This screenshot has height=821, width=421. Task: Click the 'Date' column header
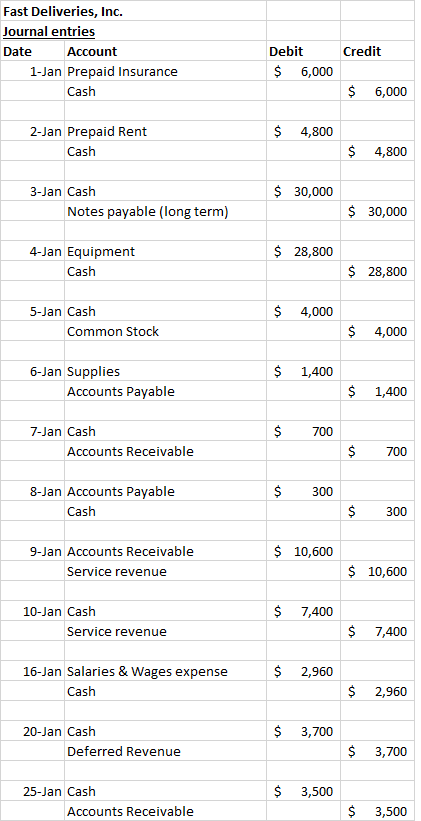[x=33, y=51]
